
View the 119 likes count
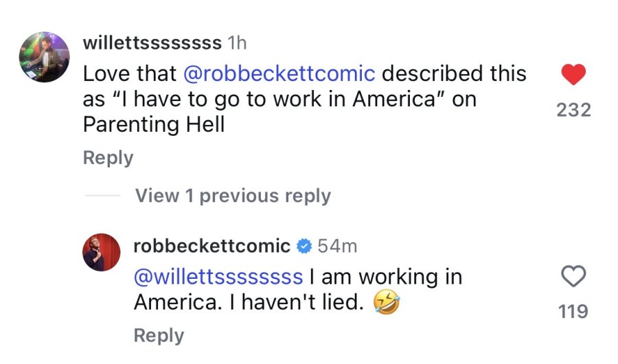click(573, 311)
